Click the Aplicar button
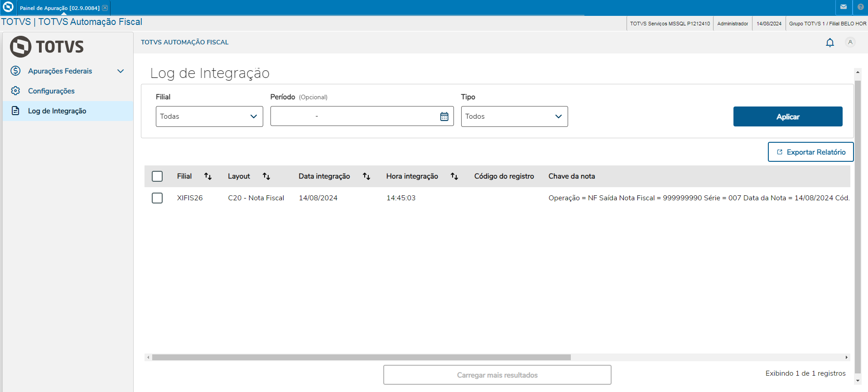 pos(788,116)
